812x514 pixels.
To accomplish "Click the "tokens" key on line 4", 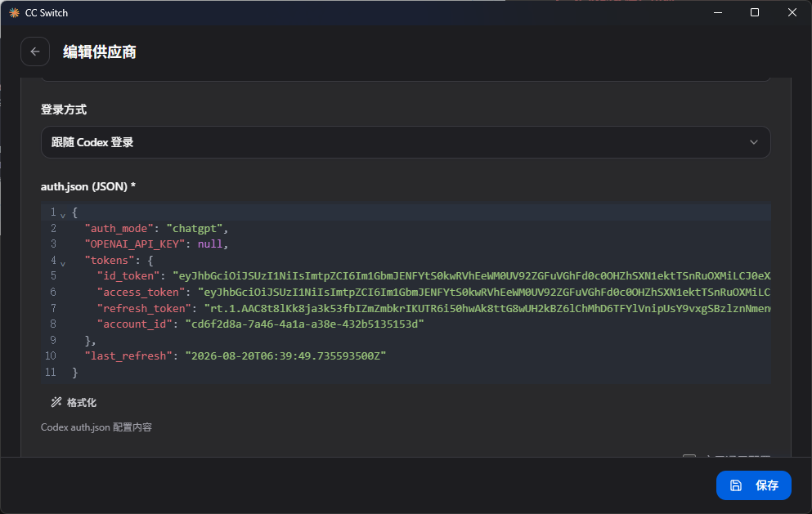I will tap(110, 260).
